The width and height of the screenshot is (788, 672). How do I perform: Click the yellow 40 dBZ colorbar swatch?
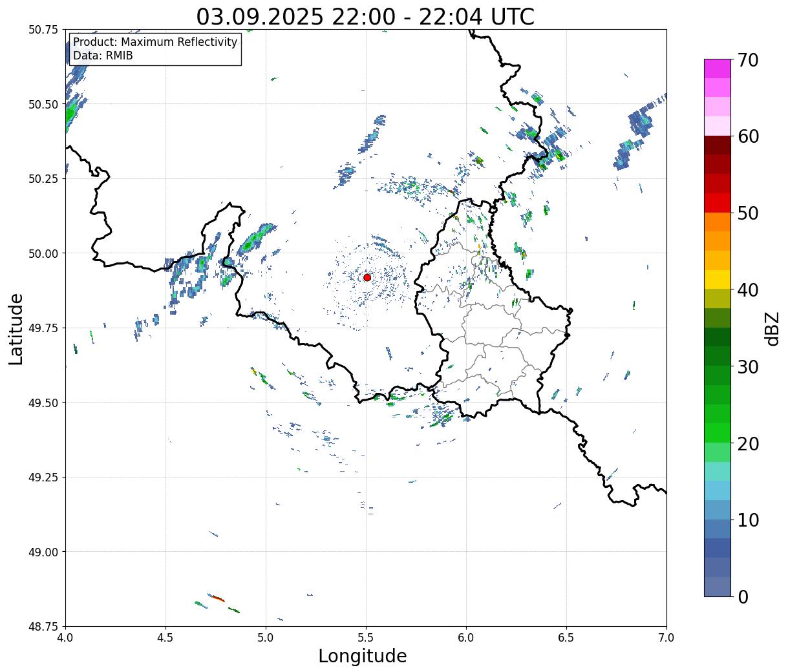click(x=718, y=279)
